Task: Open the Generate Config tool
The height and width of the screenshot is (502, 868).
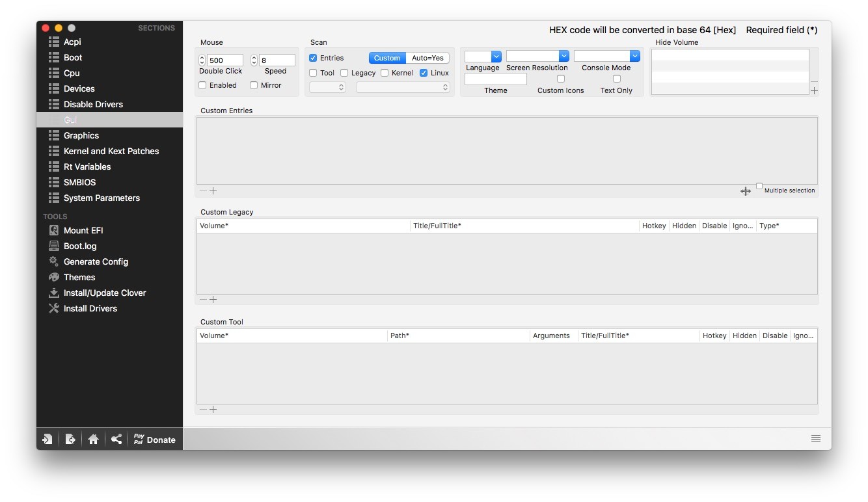Action: coord(95,261)
